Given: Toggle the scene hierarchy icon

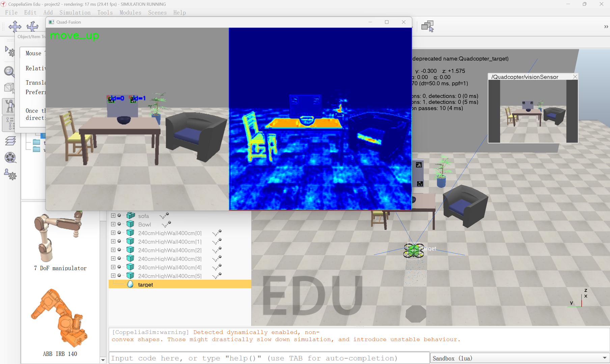Looking at the screenshot, I should point(9,124).
